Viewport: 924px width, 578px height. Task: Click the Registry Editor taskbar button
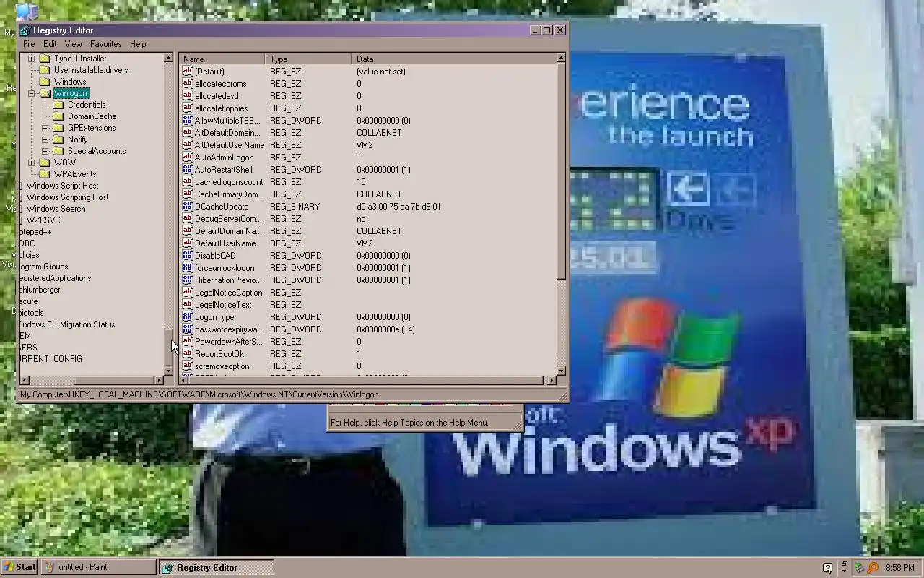coord(216,567)
